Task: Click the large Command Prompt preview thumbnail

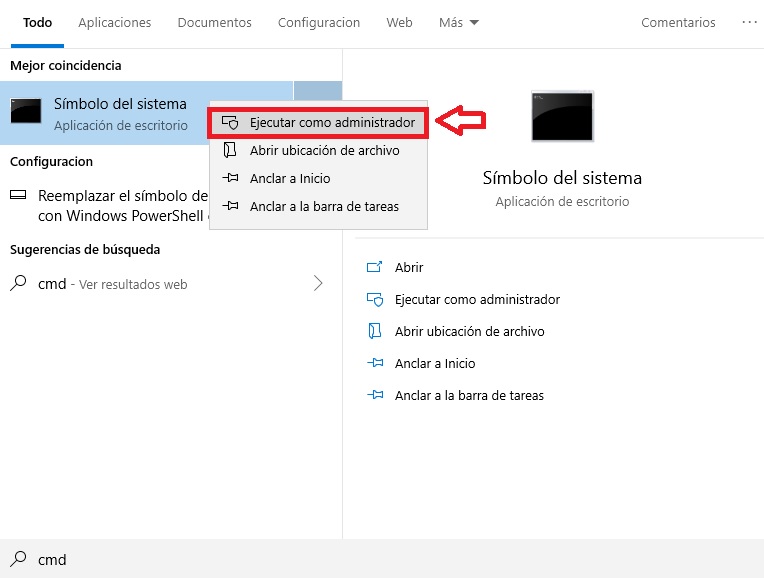Action: click(x=562, y=116)
